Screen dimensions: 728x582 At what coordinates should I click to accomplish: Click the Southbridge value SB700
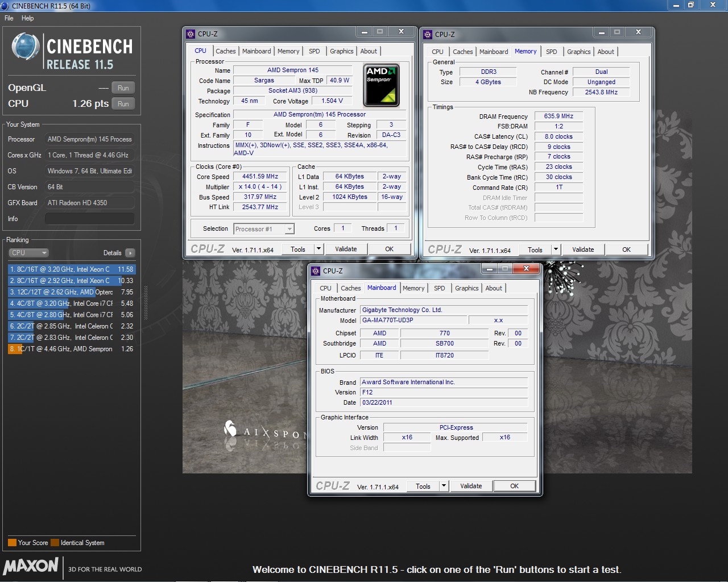coord(444,343)
